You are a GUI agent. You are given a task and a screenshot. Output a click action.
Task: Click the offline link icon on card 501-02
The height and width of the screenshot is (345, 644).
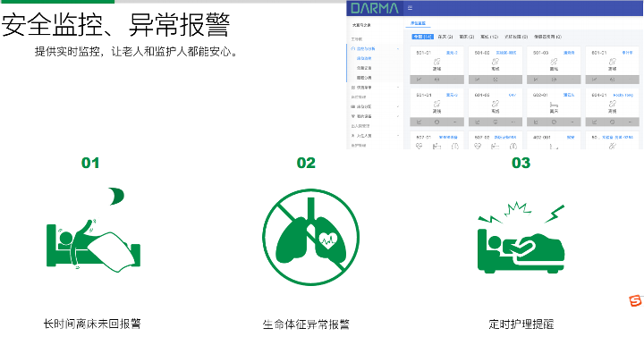click(x=496, y=62)
